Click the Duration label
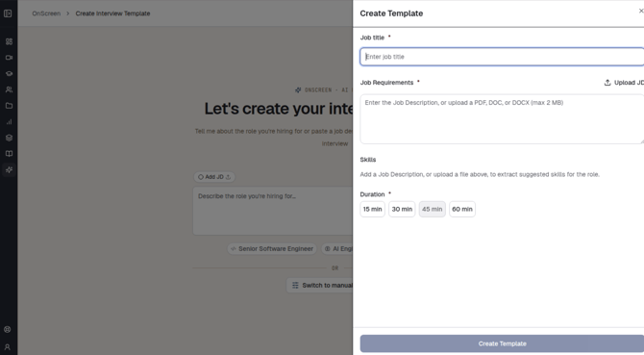Screen dimensions: 644x355 pos(373,194)
